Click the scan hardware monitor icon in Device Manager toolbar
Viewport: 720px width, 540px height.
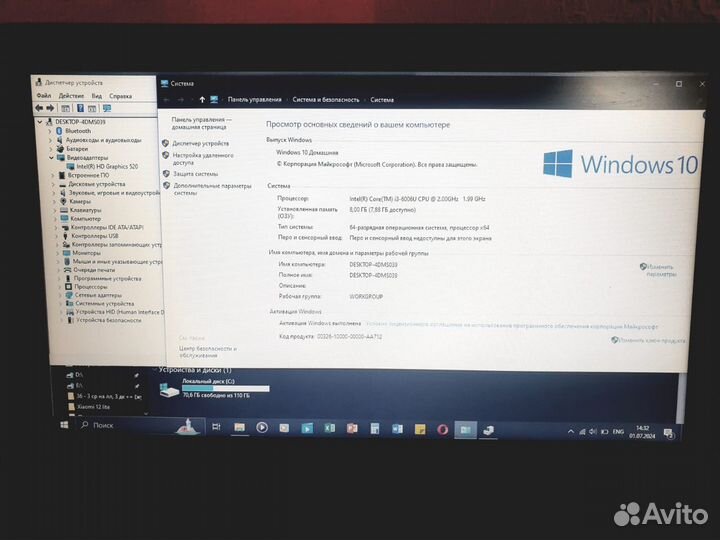click(x=107, y=108)
